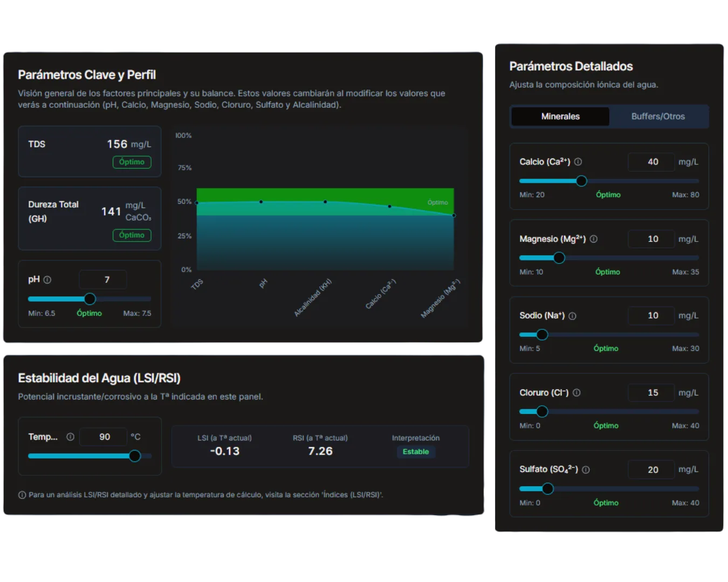Open the Sulfato (SO₄²⁻) info icon
The height and width of the screenshot is (582, 728).
586,470
